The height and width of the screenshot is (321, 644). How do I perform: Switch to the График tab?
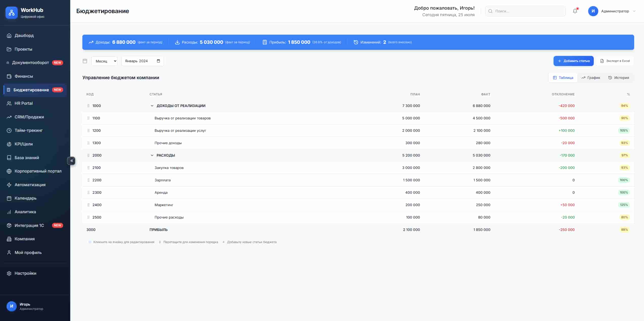click(x=590, y=78)
